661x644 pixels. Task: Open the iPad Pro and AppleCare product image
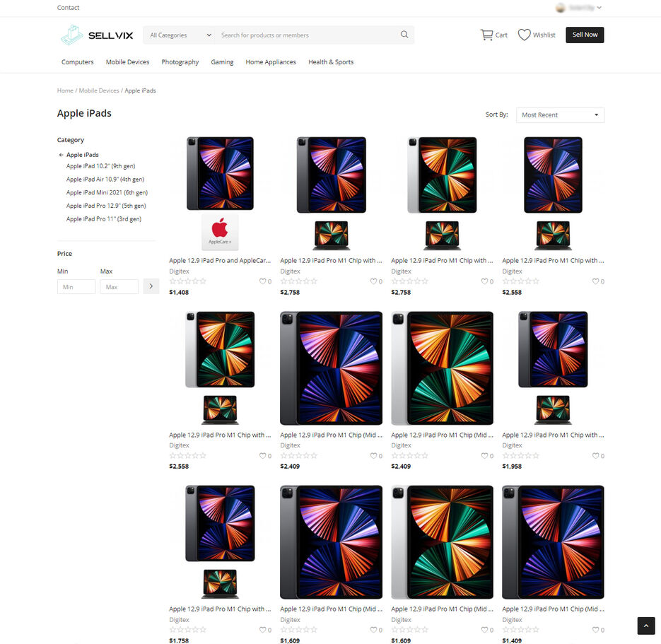click(x=220, y=194)
